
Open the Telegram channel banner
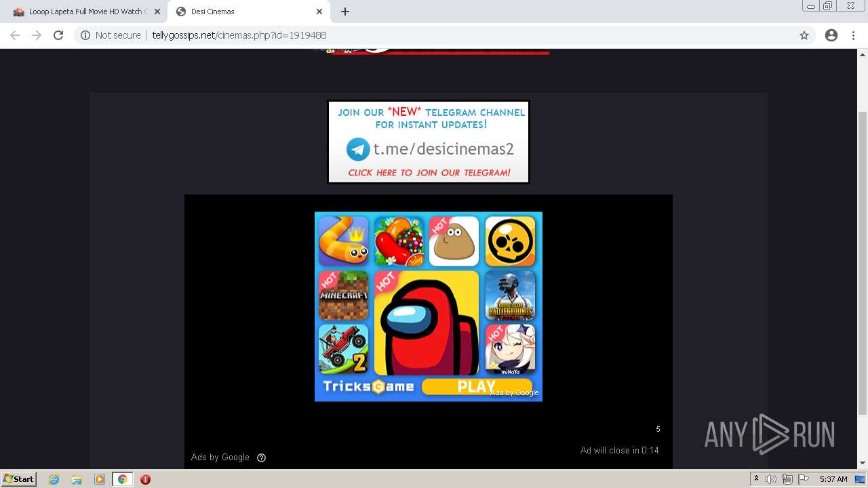[x=429, y=142]
